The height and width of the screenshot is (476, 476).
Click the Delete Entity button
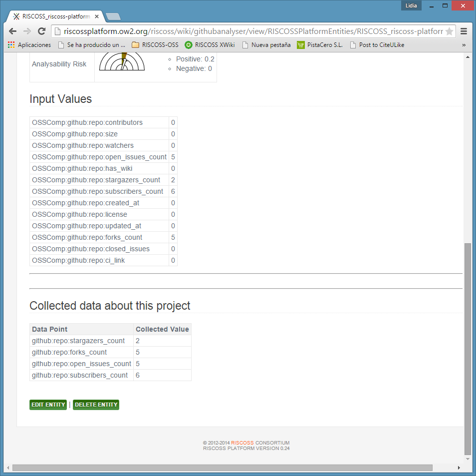[96, 405]
